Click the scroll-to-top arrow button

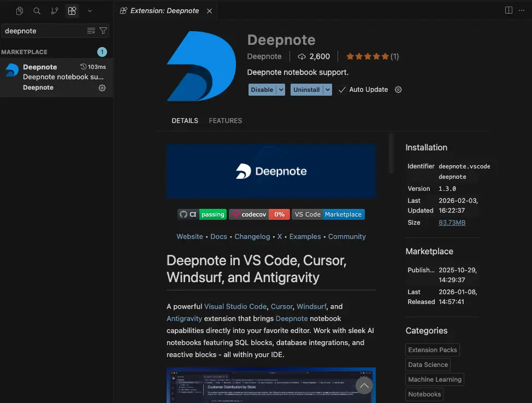click(364, 386)
